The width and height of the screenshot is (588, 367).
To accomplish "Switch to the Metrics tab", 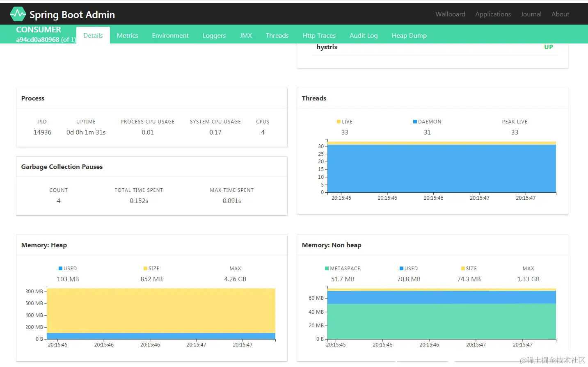I will [127, 35].
